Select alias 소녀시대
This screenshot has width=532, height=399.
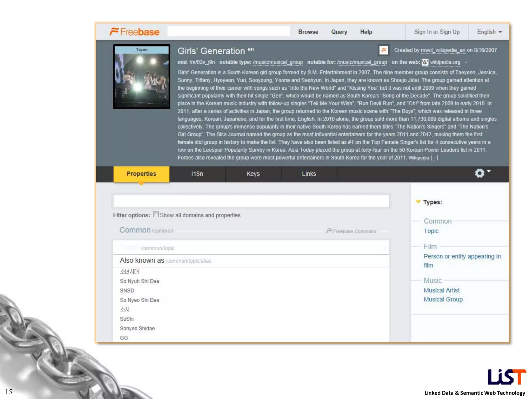tap(129, 272)
